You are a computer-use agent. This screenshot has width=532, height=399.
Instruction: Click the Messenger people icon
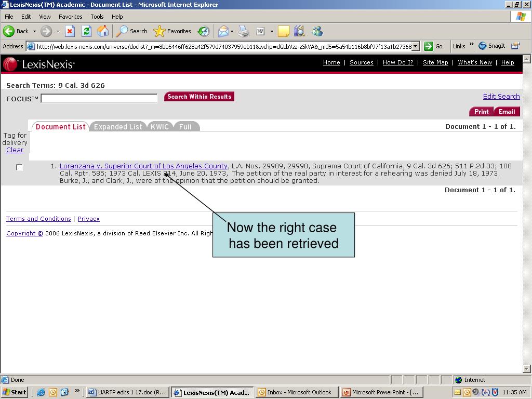click(x=317, y=31)
